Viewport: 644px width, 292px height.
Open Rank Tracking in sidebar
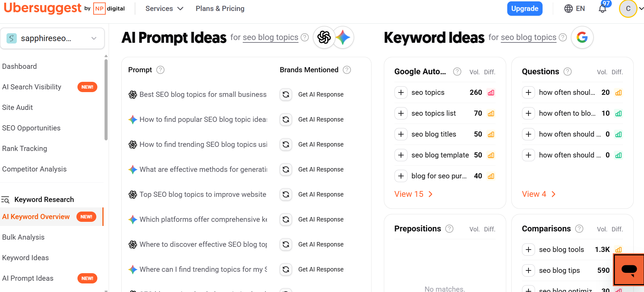coord(25,149)
